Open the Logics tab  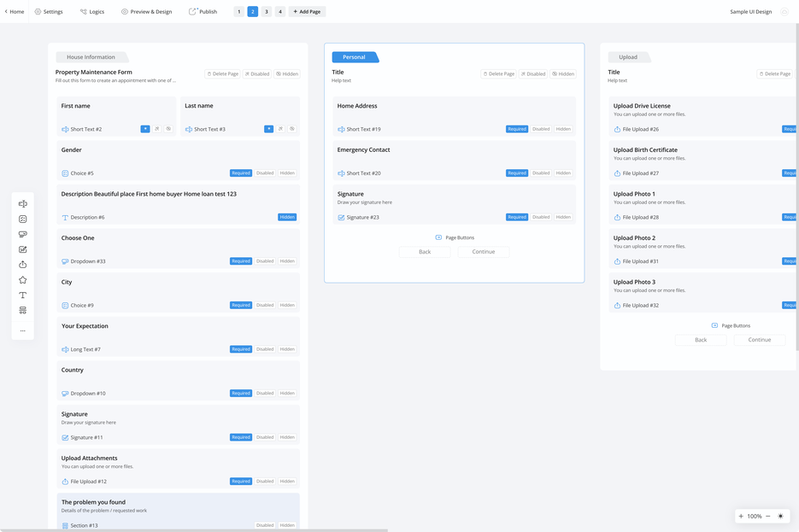[92, 12]
